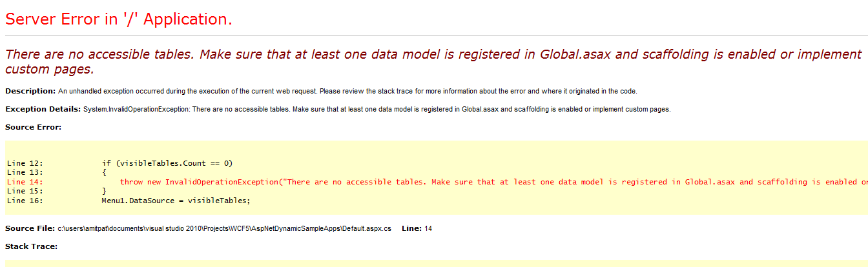This screenshot has width=868, height=267.
Task: Click the "Server Error in '/' Application." heading
Action: 119,19
